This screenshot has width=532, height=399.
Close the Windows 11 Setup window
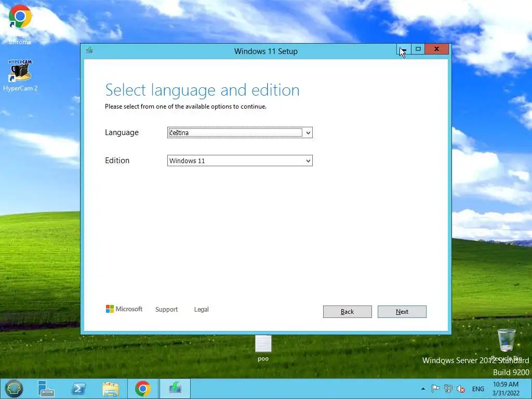tap(437, 49)
